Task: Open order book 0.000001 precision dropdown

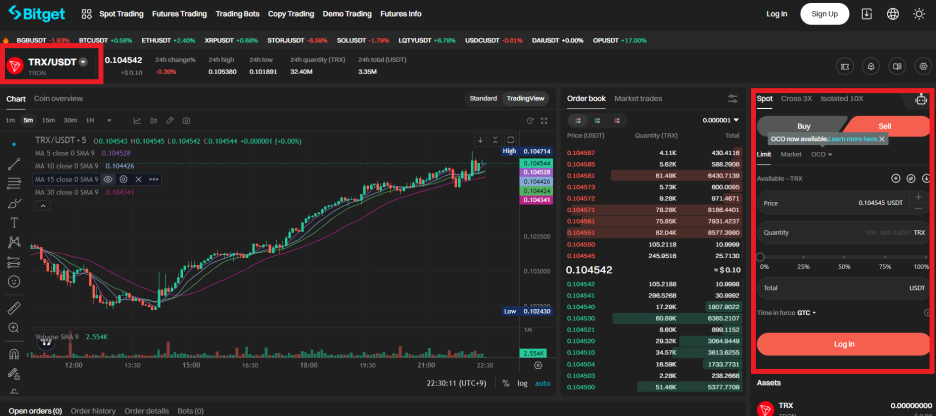Action: pyautogui.click(x=721, y=120)
